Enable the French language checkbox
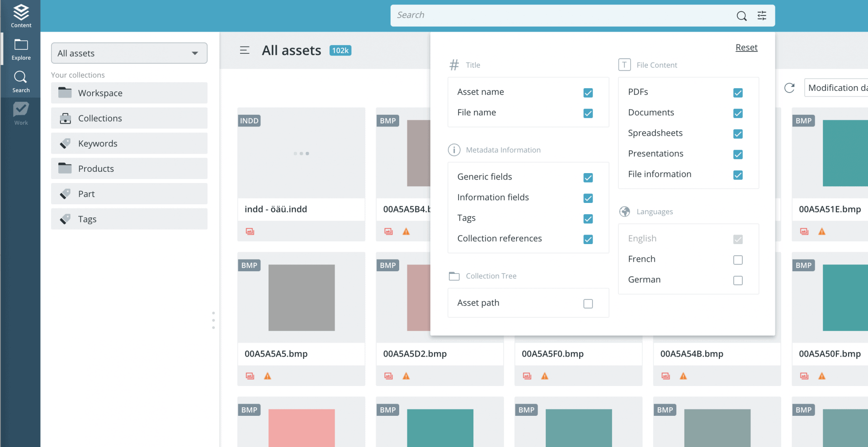This screenshot has width=868, height=447. coord(738,260)
